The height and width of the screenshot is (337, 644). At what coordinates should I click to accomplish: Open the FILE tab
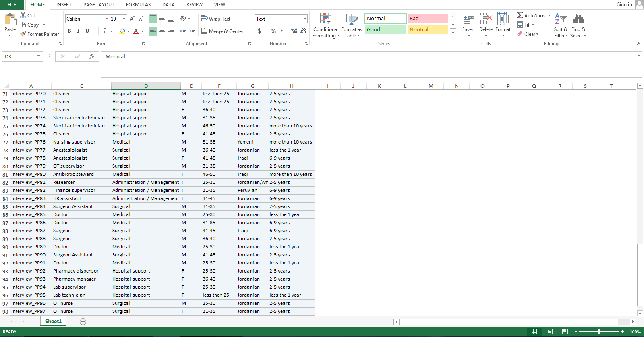click(12, 5)
